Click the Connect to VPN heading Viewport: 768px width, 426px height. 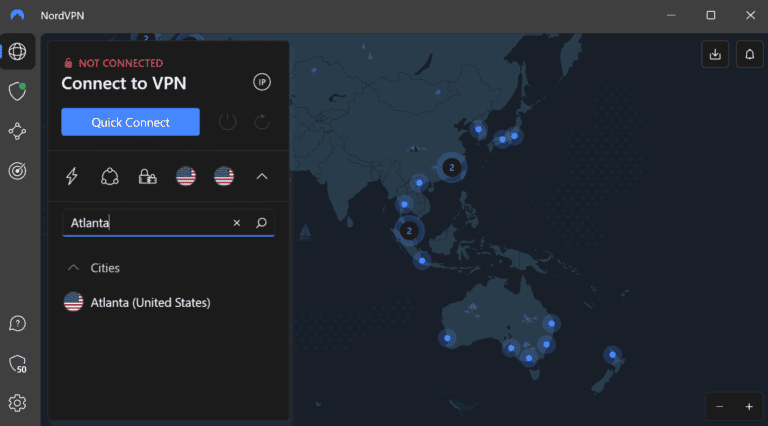(x=124, y=83)
